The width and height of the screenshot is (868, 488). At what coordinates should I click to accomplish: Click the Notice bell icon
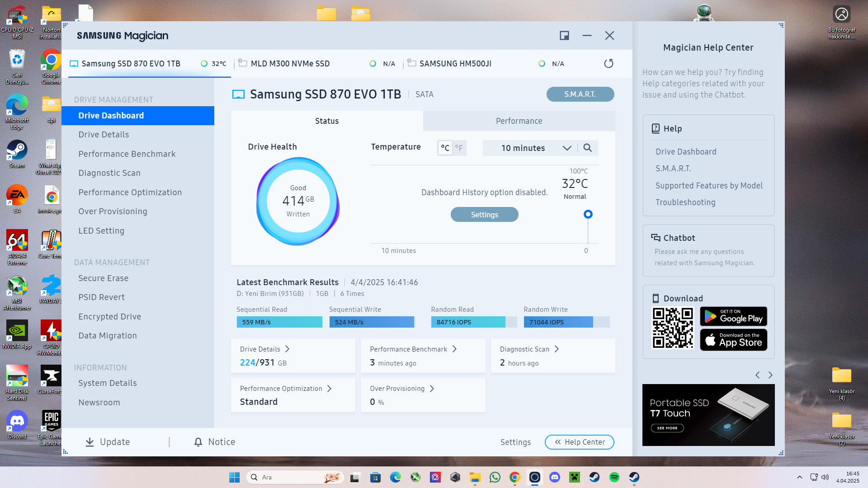coord(198,442)
